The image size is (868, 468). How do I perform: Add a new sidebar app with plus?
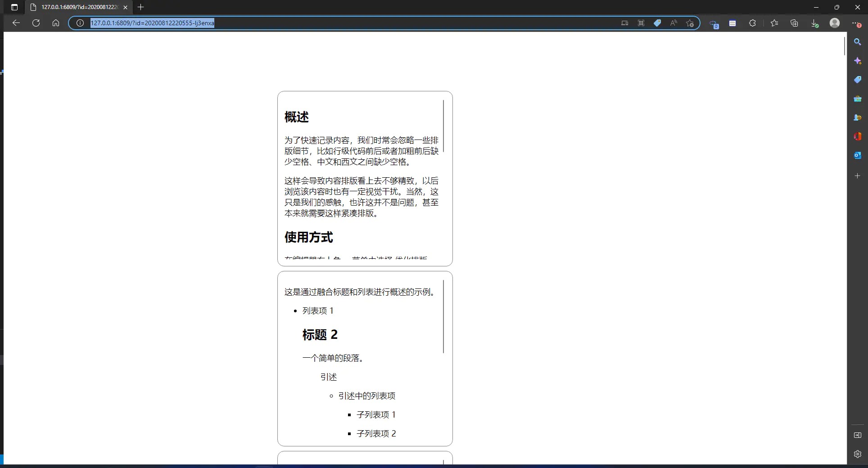point(857,176)
